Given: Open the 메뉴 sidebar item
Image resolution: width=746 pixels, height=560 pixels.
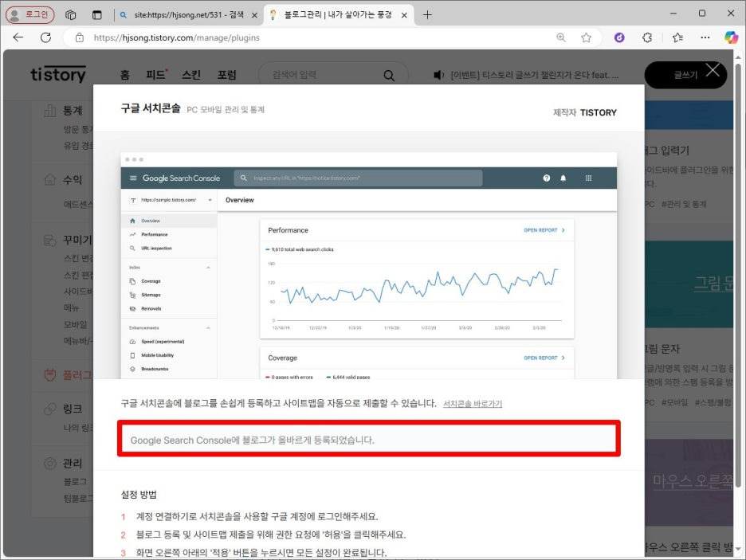Looking at the screenshot, I should [x=71, y=307].
